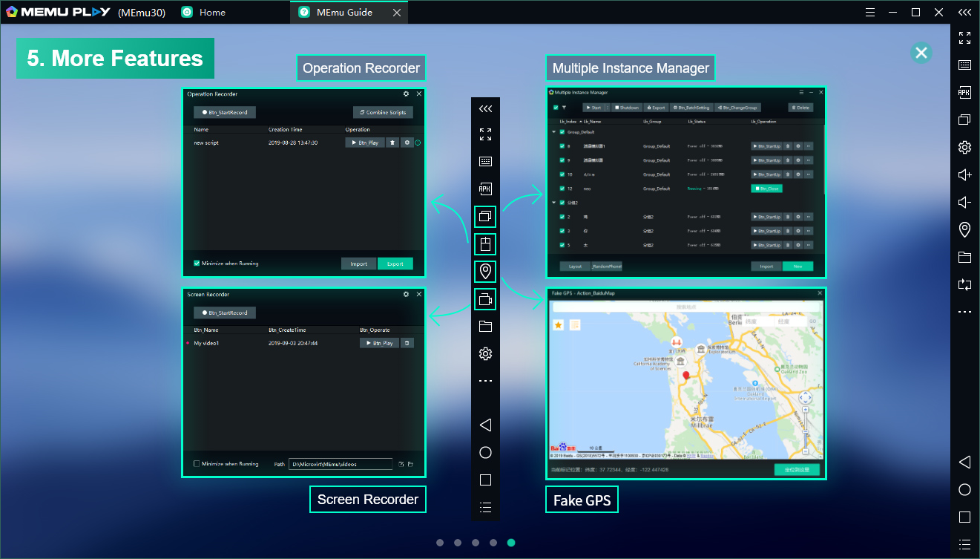Collapse the right sidebar with triple-chevron

tap(964, 12)
